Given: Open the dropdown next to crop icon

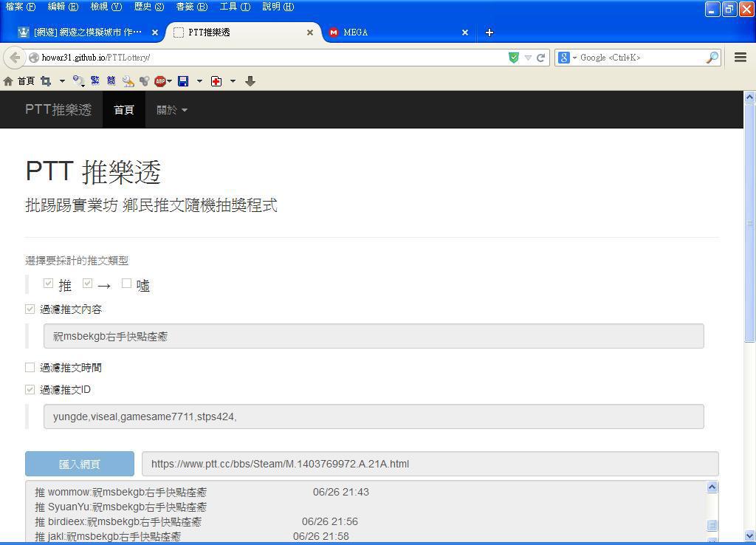Looking at the screenshot, I should pyautogui.click(x=62, y=81).
